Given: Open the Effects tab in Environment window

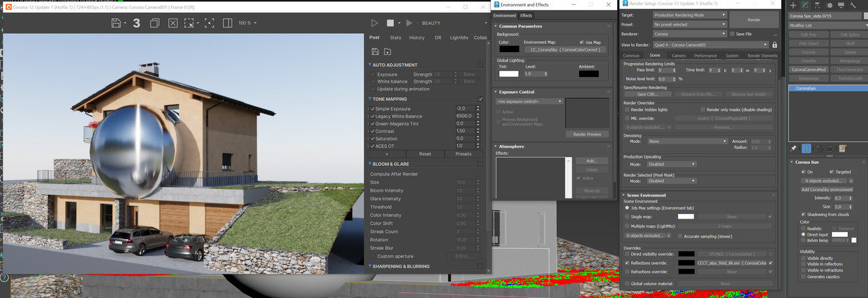Looking at the screenshot, I should pyautogui.click(x=526, y=15).
